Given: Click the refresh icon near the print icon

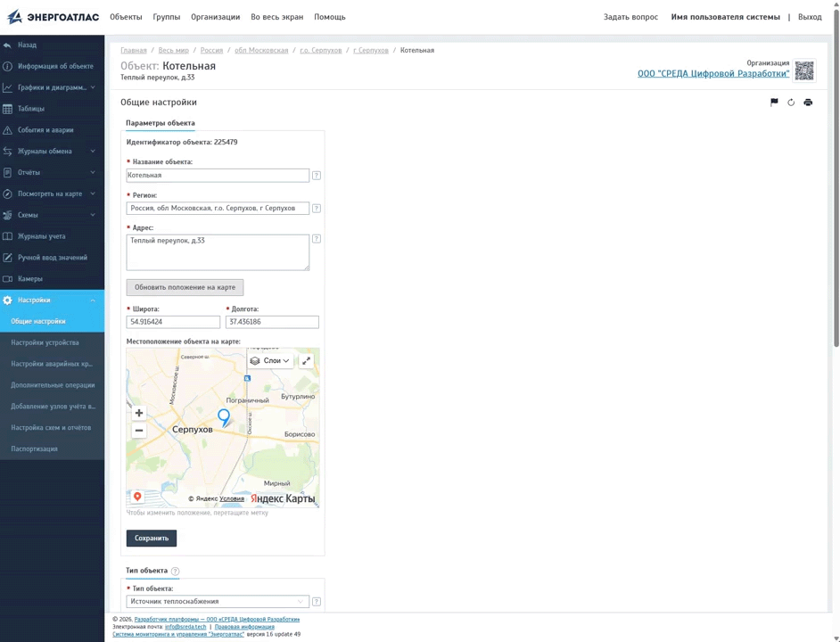Looking at the screenshot, I should [x=791, y=103].
